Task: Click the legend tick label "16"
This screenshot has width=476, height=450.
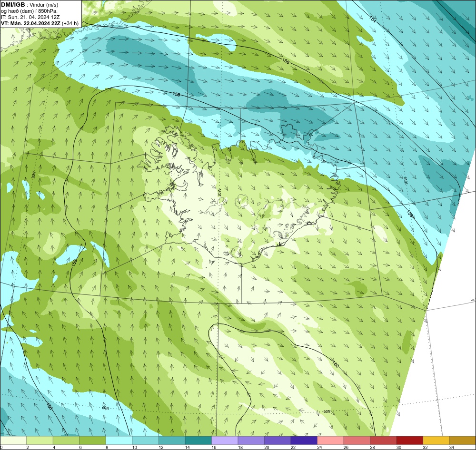Action: coord(214,447)
